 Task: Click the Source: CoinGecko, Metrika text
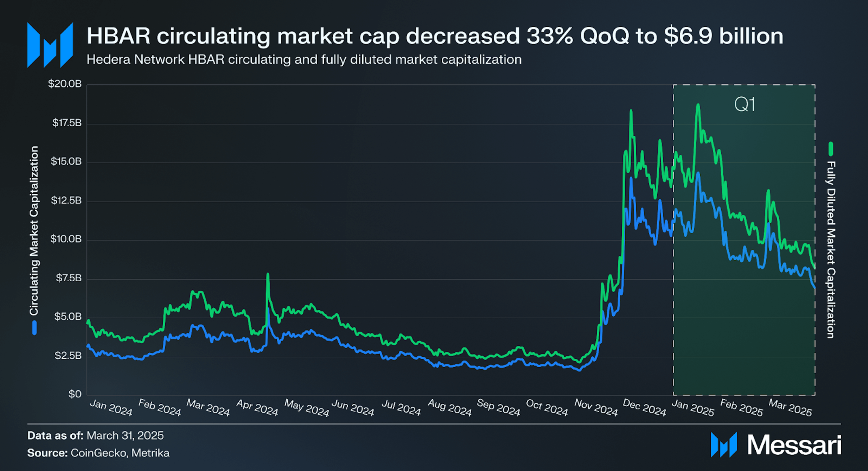point(98,453)
